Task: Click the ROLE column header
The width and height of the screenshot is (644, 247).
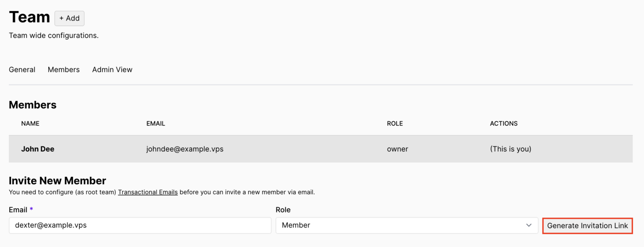Action: coord(395,123)
